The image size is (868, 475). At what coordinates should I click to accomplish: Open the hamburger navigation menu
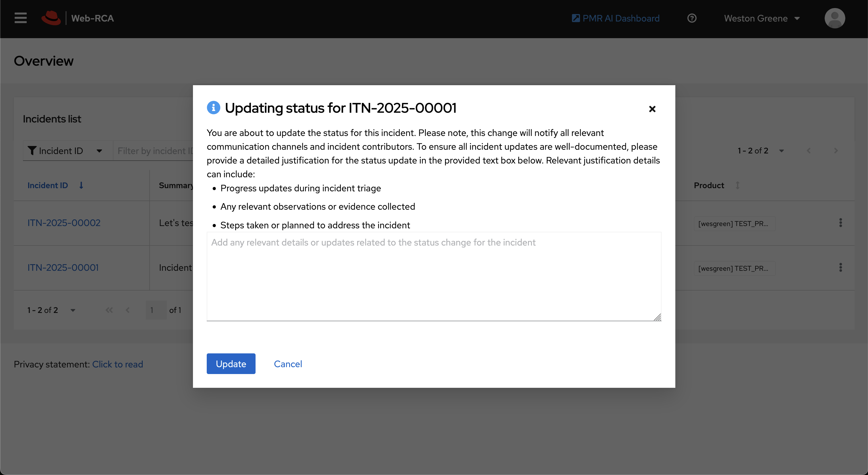[x=21, y=18]
